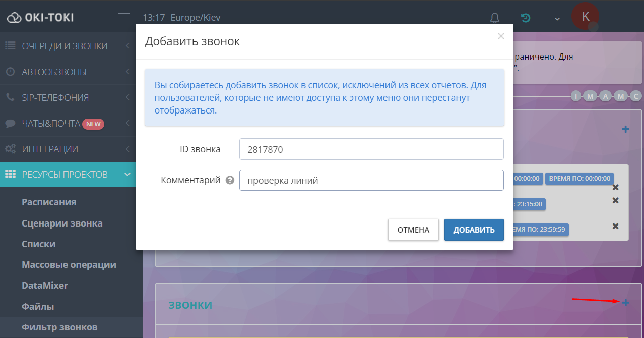Click the 23:15:00 time tag
644x338 pixels.
click(x=529, y=204)
